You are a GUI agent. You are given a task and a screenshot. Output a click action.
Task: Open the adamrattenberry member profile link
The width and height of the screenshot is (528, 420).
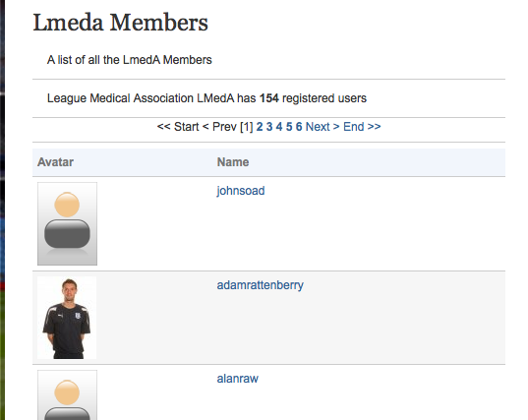tap(260, 285)
